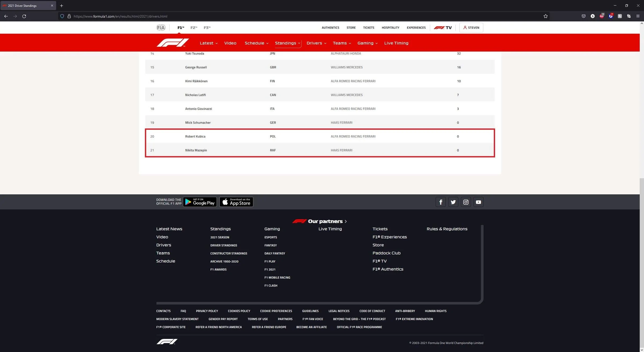The width and height of the screenshot is (644, 352).
Task: Open footer Latest News link
Action: click(169, 229)
